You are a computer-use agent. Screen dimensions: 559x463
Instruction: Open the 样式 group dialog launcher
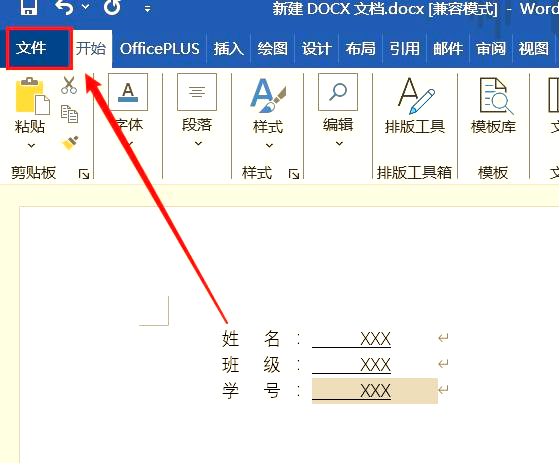[294, 174]
